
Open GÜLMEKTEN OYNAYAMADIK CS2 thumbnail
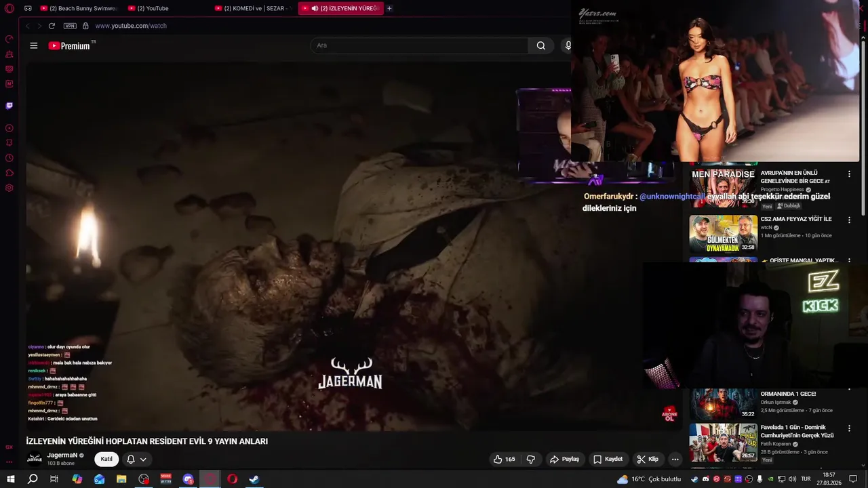coord(723,234)
